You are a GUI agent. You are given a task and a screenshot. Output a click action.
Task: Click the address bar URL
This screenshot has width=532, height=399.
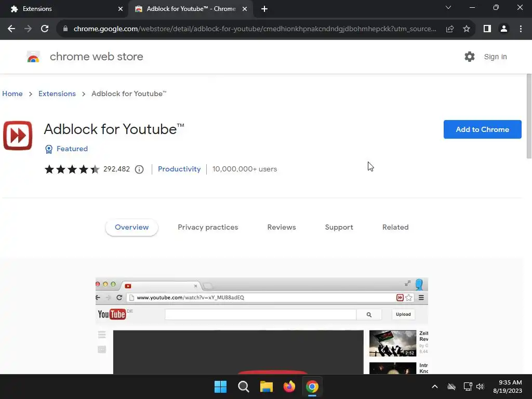[255, 29]
